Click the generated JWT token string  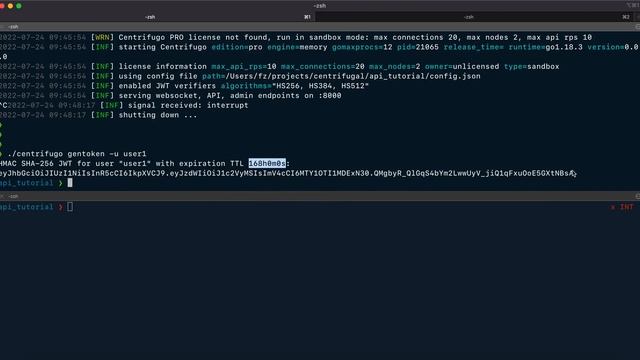(287, 173)
